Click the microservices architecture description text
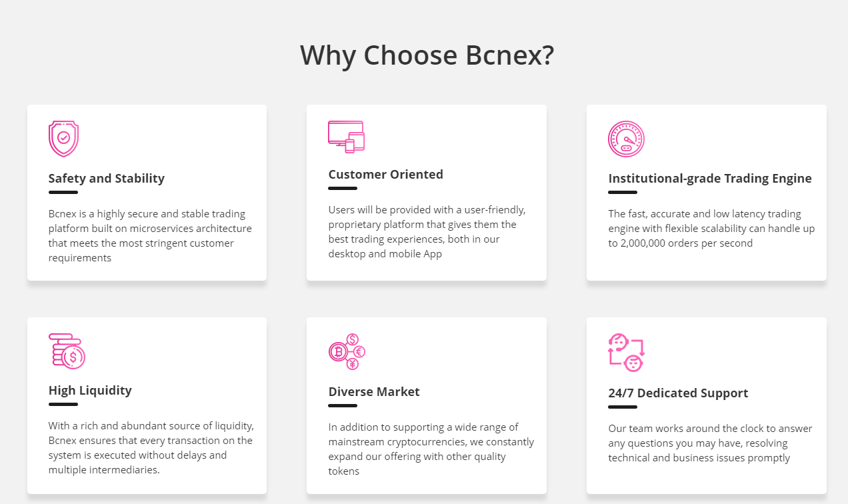This screenshot has width=848, height=504. [150, 236]
